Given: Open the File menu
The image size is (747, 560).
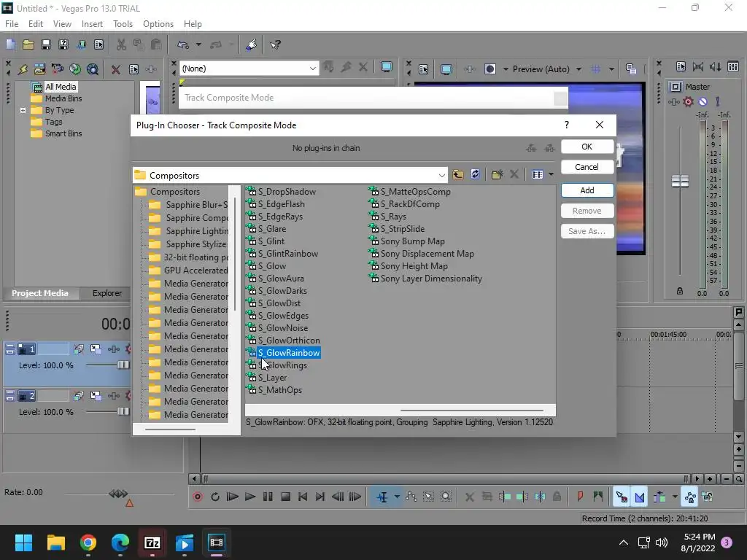Looking at the screenshot, I should (x=12, y=24).
